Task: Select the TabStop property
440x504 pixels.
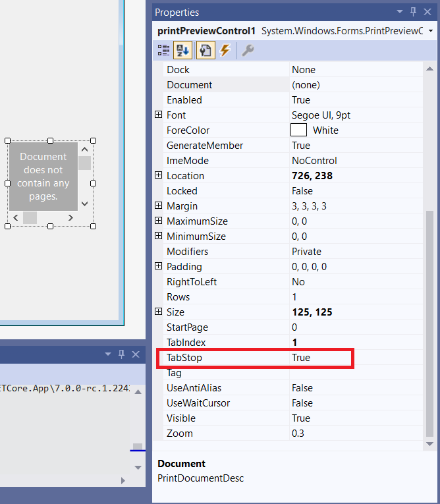Action: point(184,358)
